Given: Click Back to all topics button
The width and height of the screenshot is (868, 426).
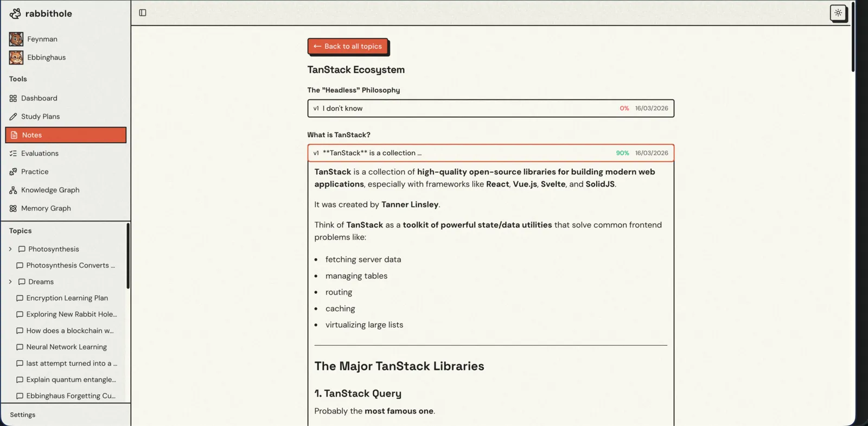Looking at the screenshot, I should click(x=348, y=46).
